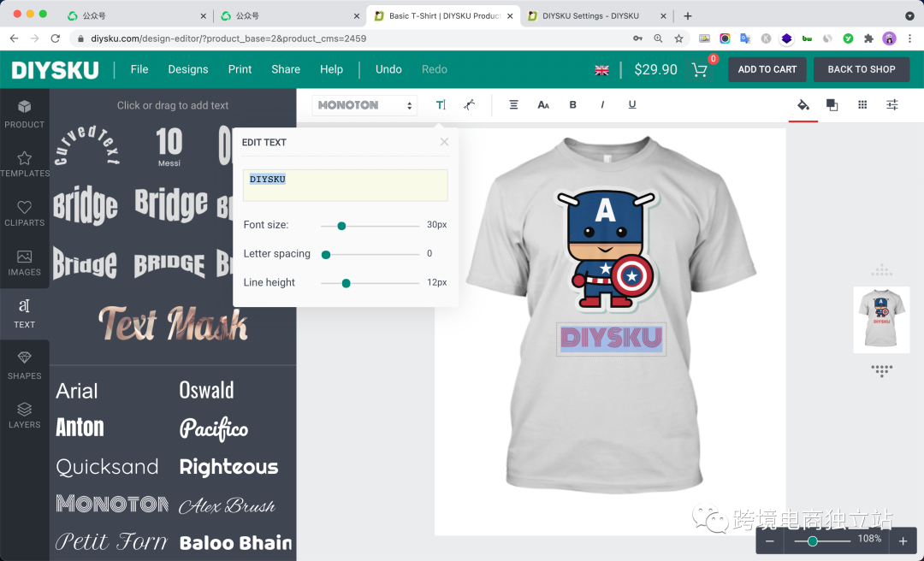This screenshot has height=561, width=924.
Task: Open the Shapes panel
Action: 24,365
